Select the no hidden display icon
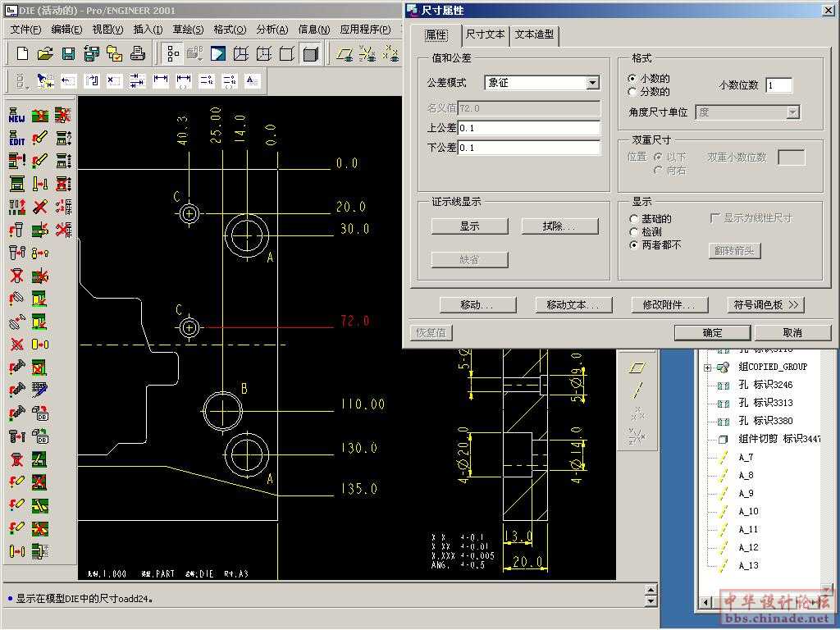 (286, 53)
